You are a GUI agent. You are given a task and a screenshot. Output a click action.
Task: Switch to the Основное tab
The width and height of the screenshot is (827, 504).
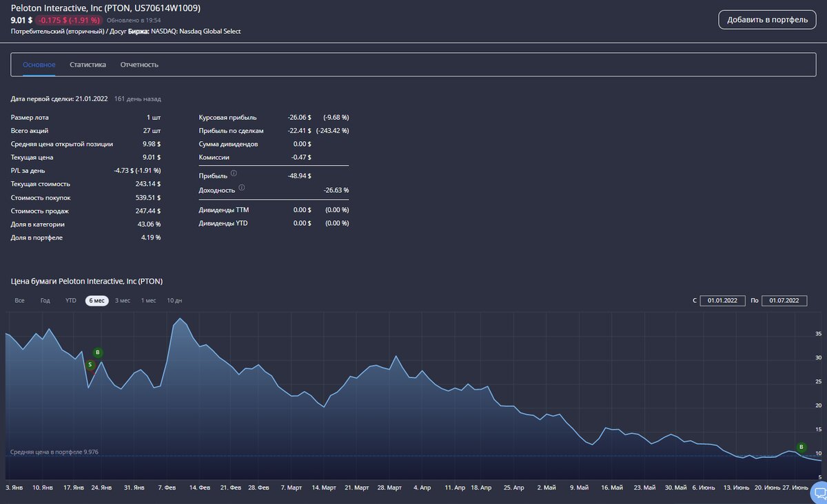click(39, 65)
